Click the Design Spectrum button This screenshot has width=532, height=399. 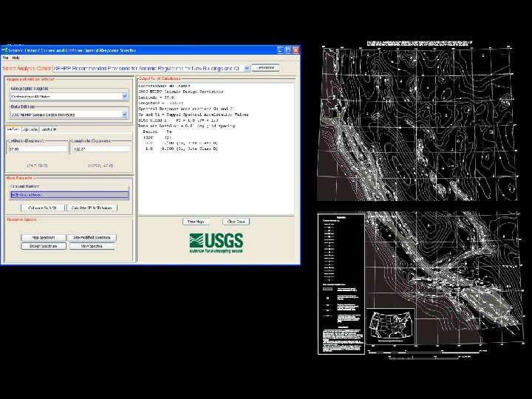(x=44, y=245)
